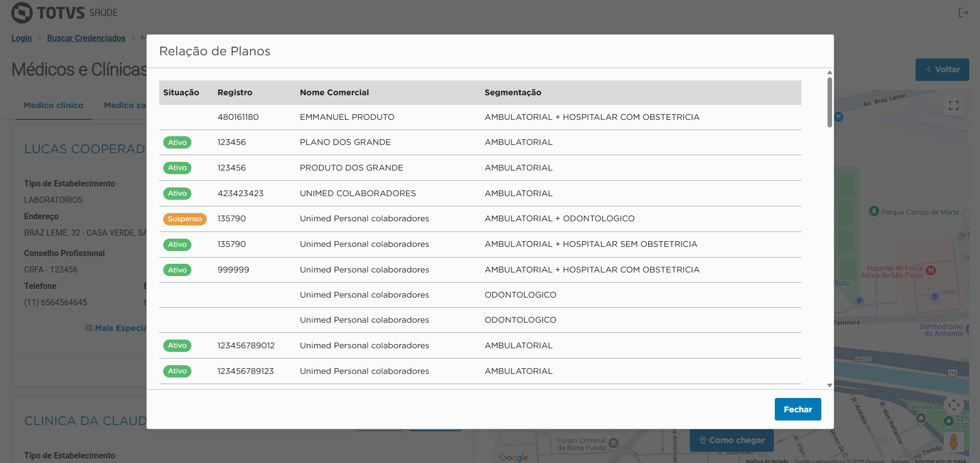Open the map camera controls

pyautogui.click(x=953, y=406)
